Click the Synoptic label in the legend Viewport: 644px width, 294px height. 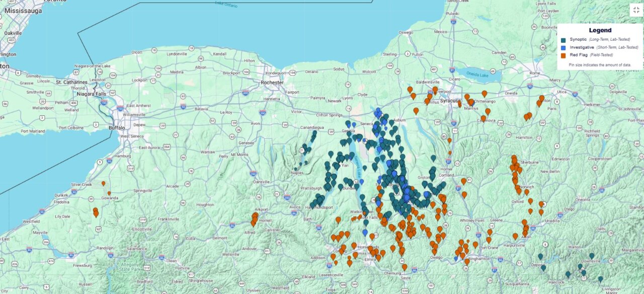(578, 39)
